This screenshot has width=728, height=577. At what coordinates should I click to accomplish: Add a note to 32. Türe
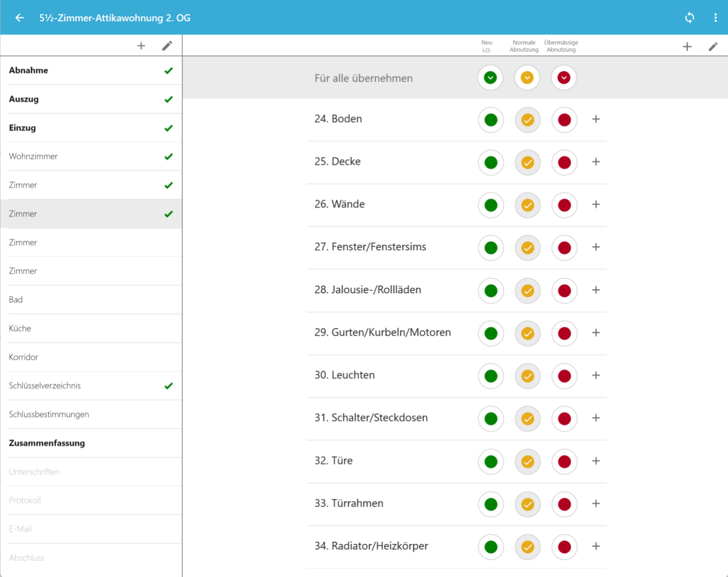596,461
